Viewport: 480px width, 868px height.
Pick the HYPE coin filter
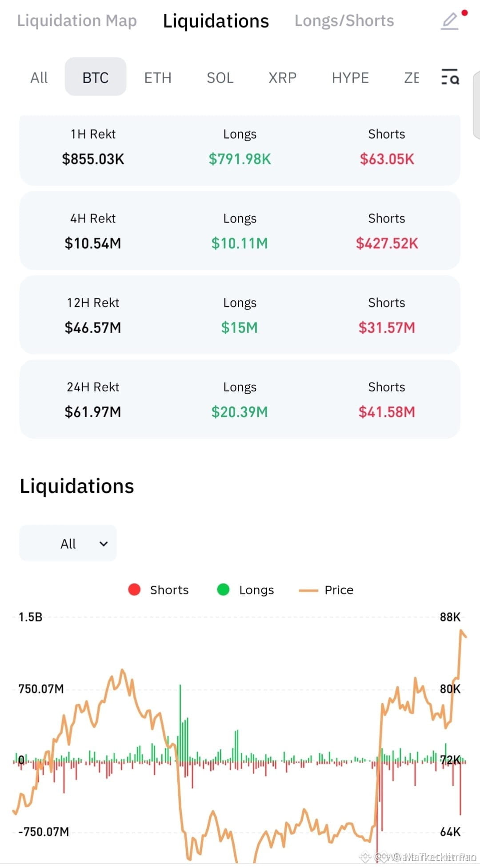(350, 77)
